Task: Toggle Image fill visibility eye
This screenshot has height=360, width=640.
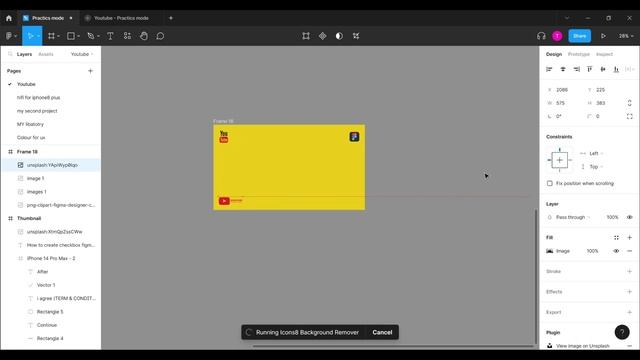Action: coord(616,251)
